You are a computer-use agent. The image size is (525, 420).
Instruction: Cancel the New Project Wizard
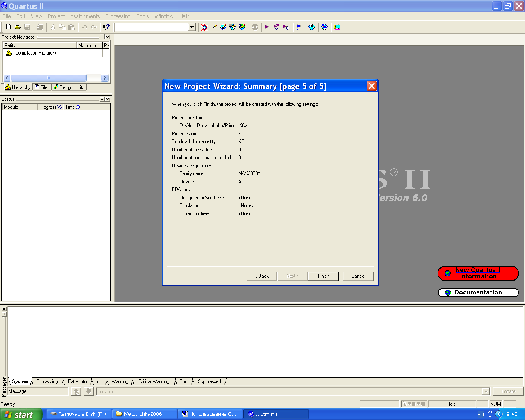(x=358, y=276)
